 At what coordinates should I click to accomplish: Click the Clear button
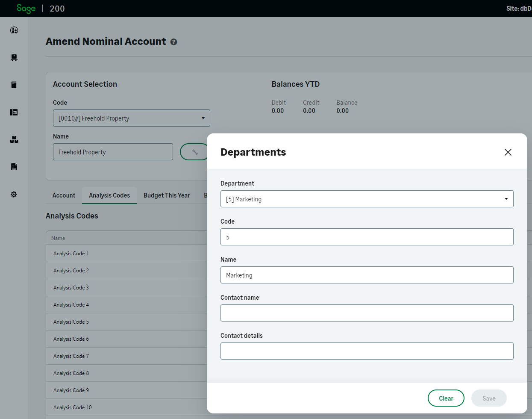tap(446, 398)
